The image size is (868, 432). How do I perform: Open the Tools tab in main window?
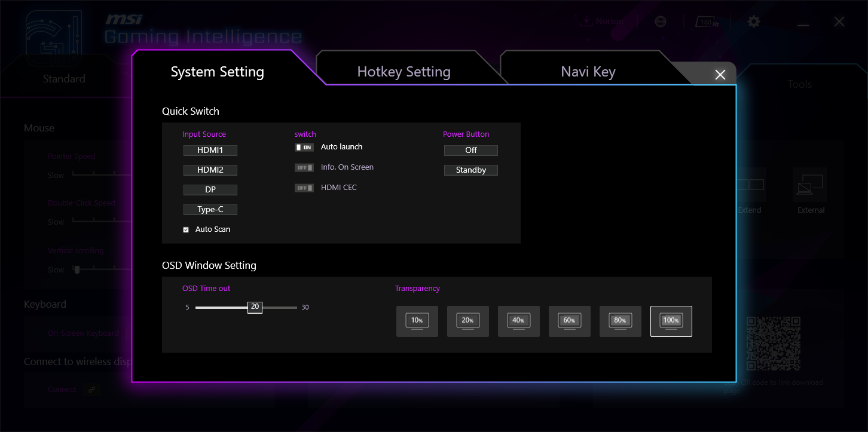799,84
